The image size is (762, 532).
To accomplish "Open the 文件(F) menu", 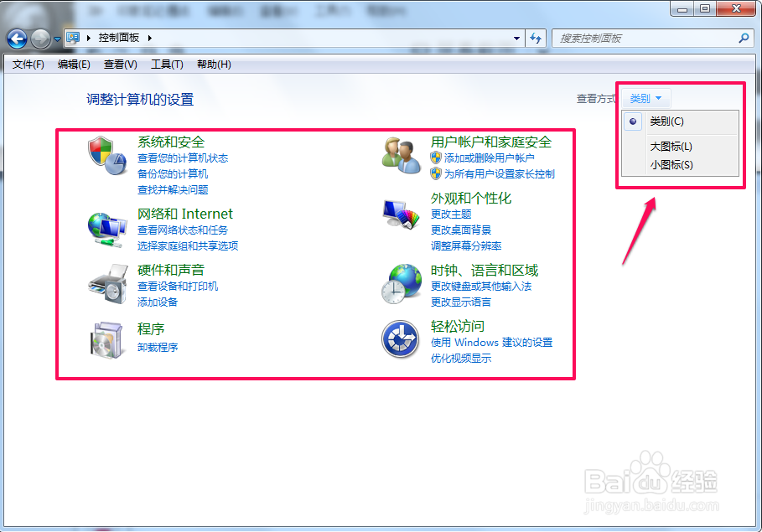I will pos(29,65).
